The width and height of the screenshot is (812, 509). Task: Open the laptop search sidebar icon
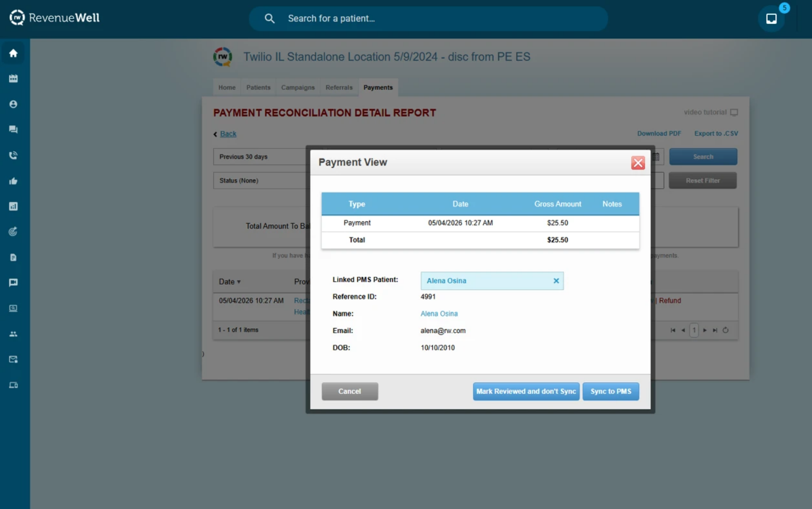pyautogui.click(x=13, y=308)
